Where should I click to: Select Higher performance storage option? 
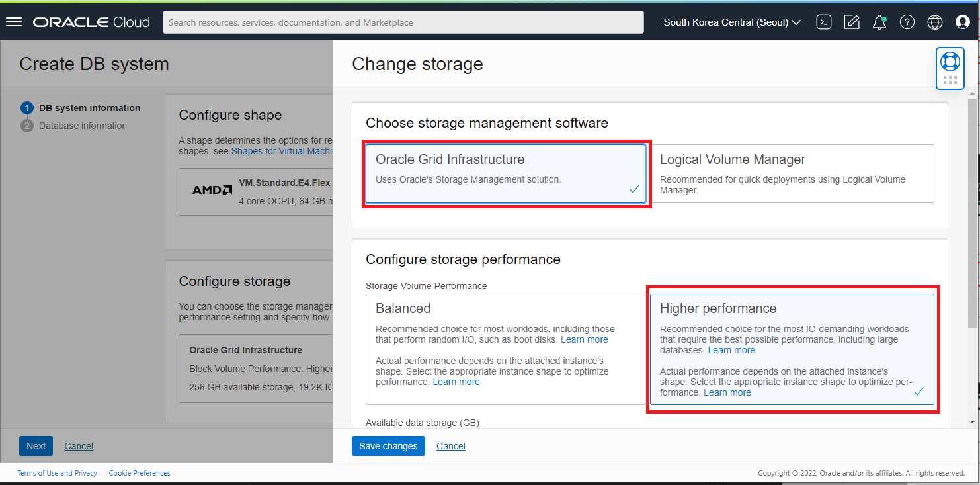pos(792,349)
